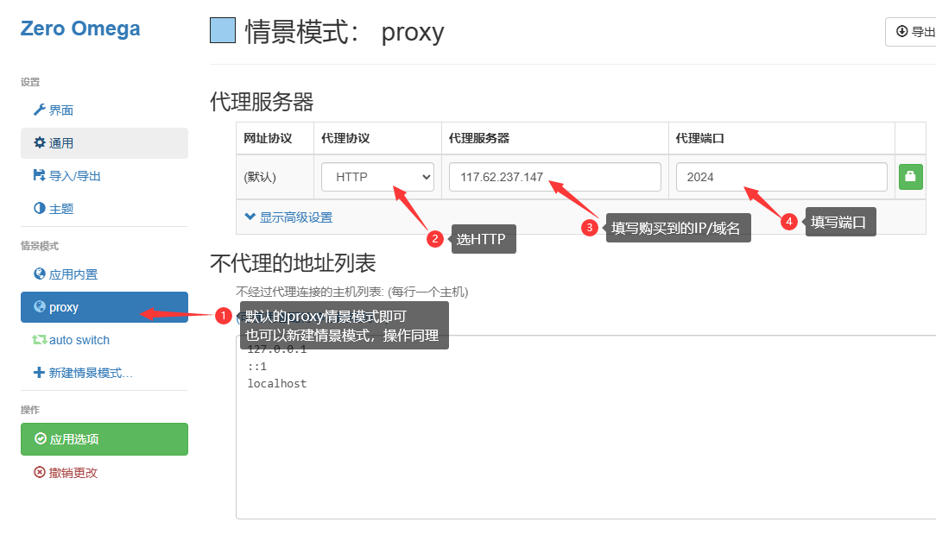The height and width of the screenshot is (560, 936).
Task: Click the green 应用选项 button
Action: coord(104,439)
